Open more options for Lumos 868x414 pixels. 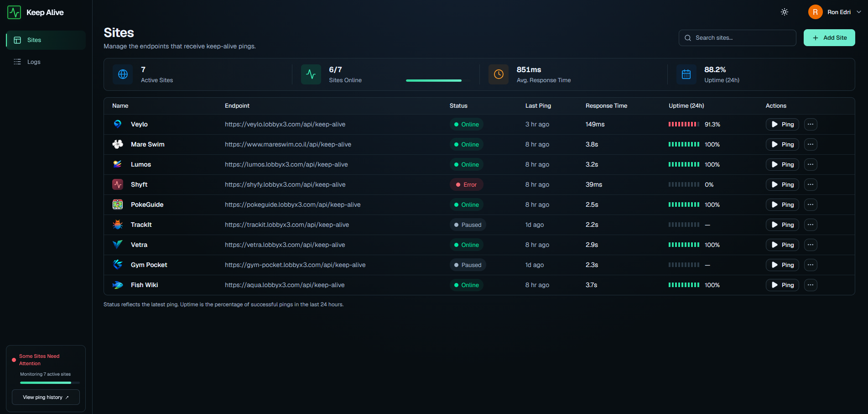[x=811, y=164]
